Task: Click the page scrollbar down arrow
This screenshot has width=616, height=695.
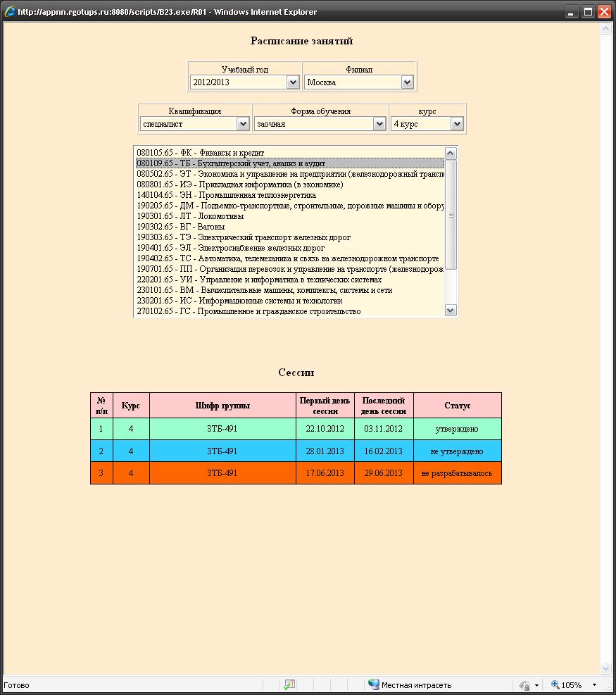Action: (606, 668)
